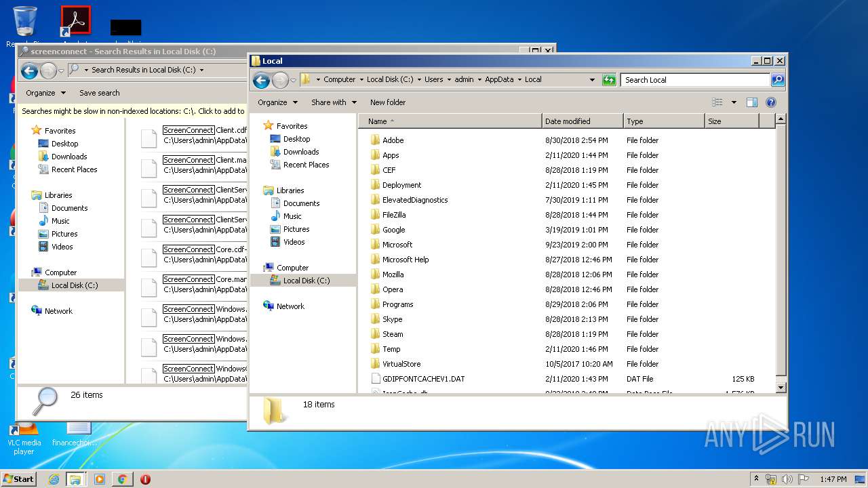Open Pictures library in search results window
This screenshot has width=868, height=488.
(64, 234)
